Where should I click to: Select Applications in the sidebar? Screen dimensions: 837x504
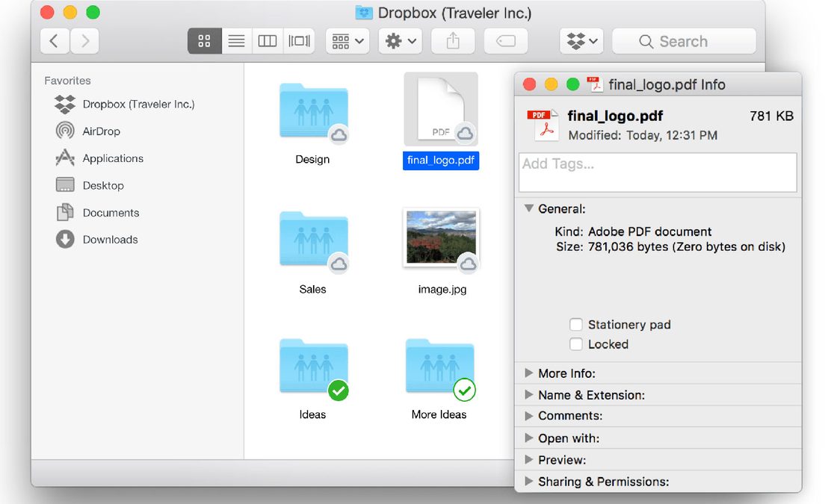[x=99, y=158]
